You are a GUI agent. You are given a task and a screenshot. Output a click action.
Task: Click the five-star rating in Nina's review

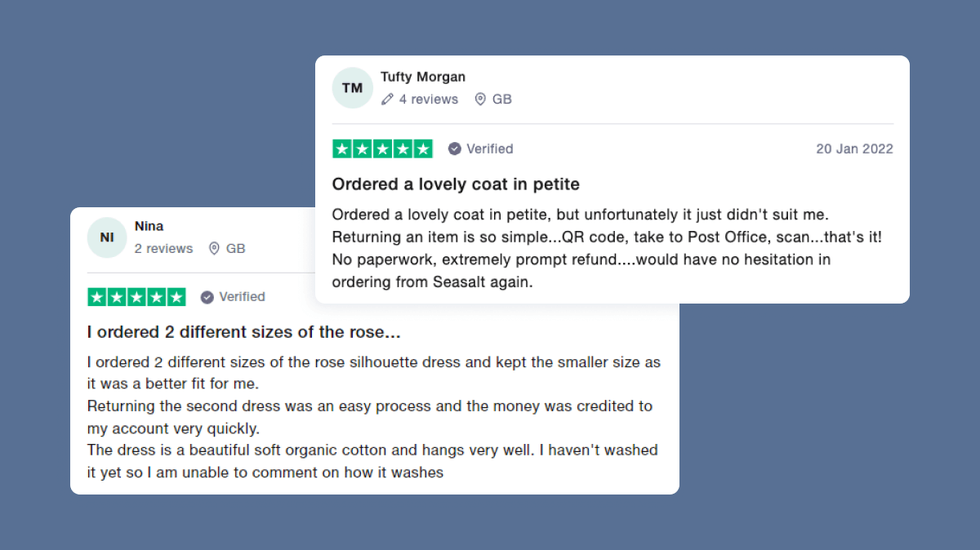coord(136,297)
